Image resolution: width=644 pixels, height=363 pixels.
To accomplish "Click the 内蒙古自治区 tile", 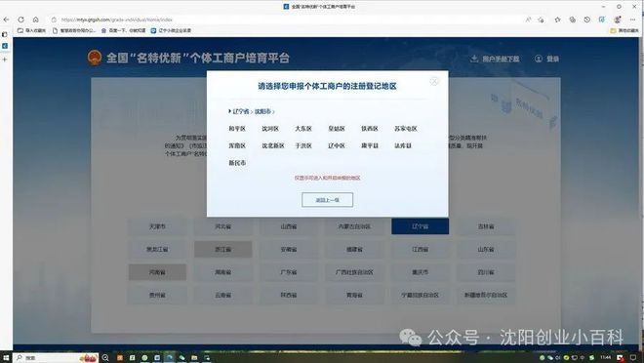I will pyautogui.click(x=354, y=226).
